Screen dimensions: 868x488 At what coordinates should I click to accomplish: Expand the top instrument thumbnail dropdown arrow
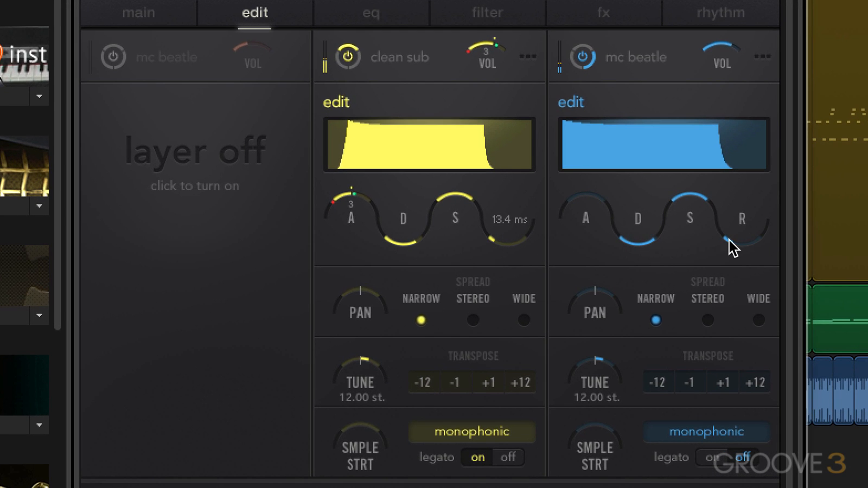pyautogui.click(x=39, y=97)
